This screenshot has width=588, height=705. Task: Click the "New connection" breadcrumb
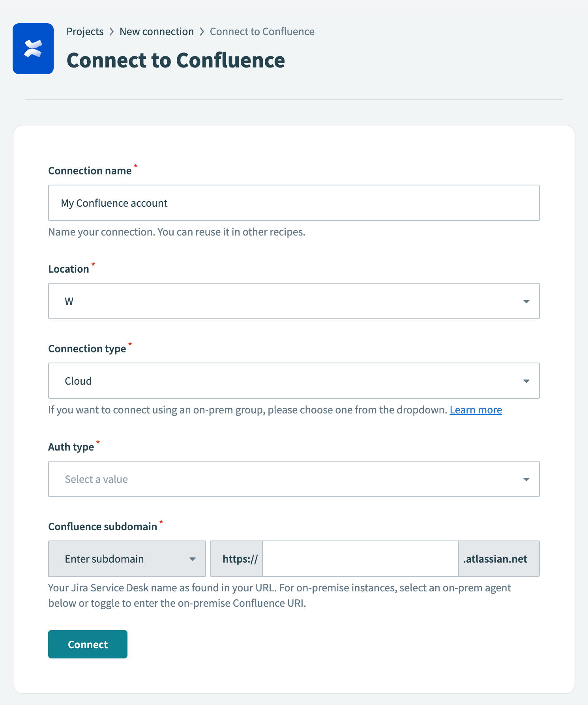click(157, 31)
